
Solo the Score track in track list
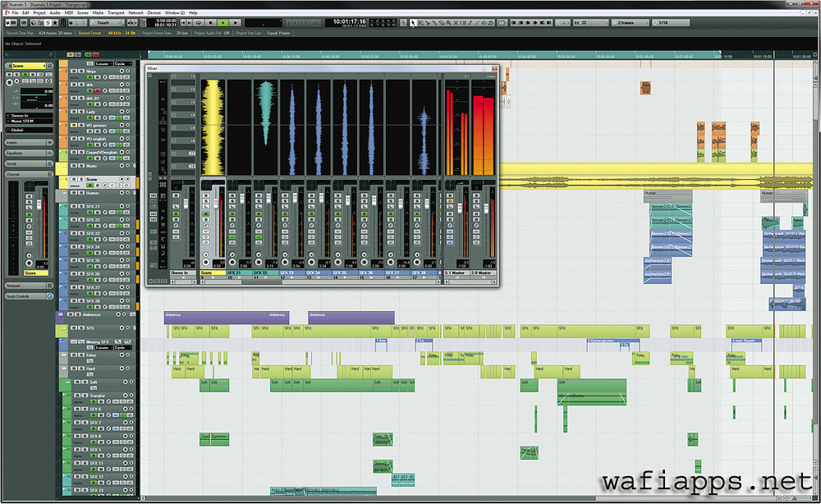click(80, 179)
